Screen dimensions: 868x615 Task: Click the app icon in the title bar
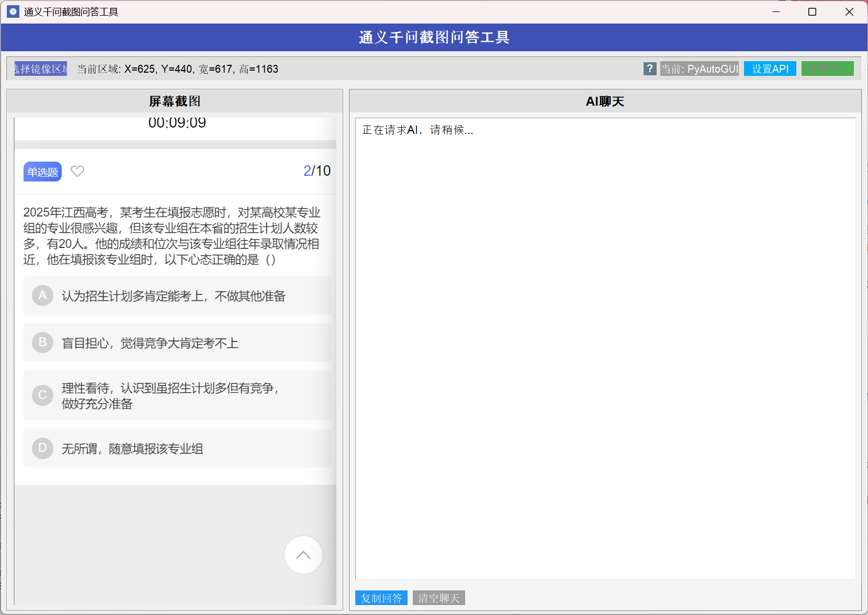(13, 12)
